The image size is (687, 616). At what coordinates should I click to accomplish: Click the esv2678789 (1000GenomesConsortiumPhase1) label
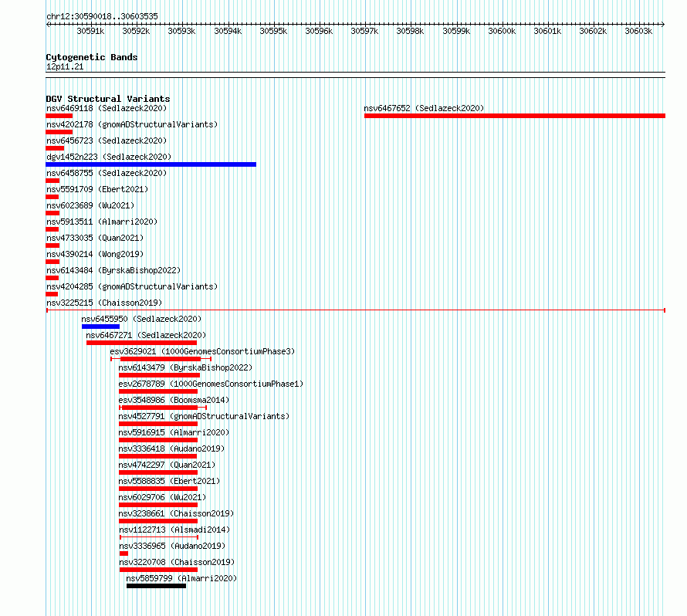[211, 384]
